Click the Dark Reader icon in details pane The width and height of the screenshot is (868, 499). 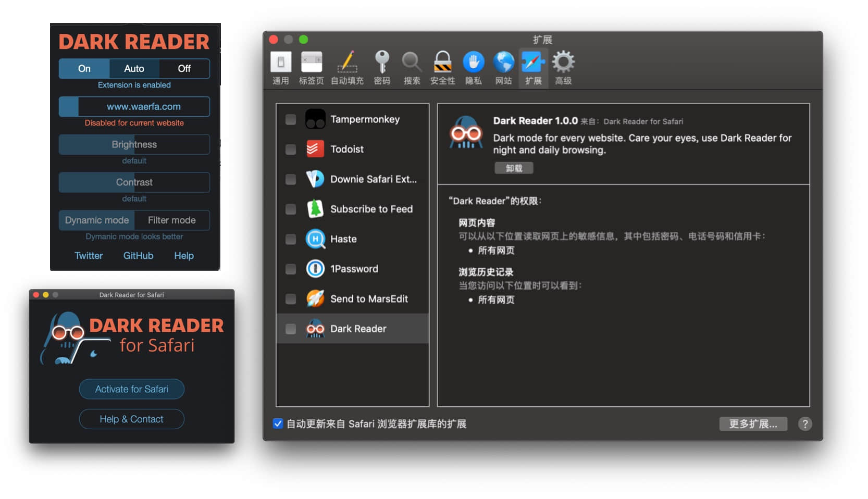466,132
